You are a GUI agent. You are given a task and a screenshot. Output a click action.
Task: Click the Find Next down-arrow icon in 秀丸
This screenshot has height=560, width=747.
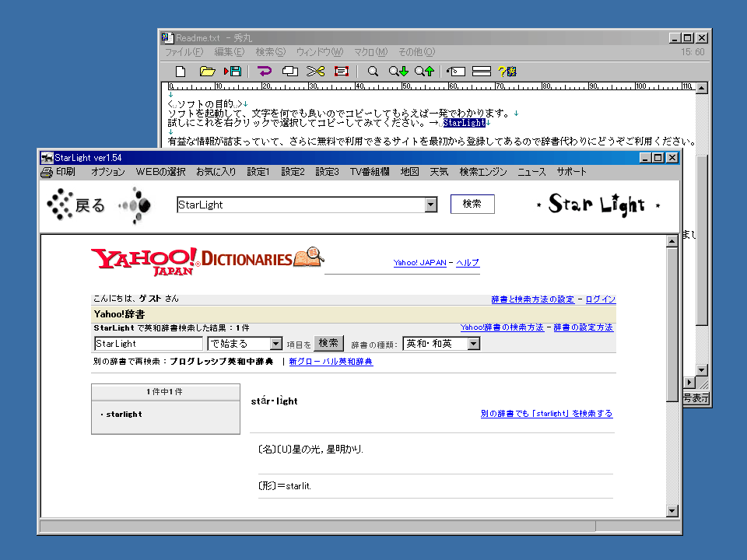pos(398,72)
